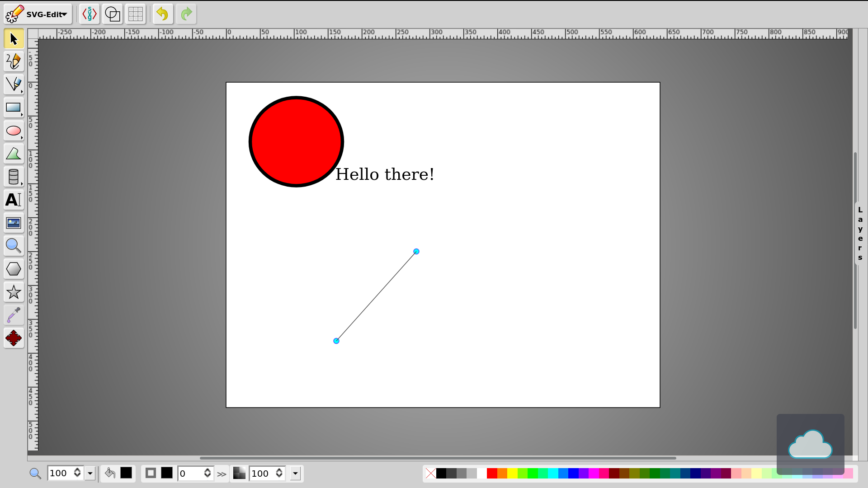
Task: Choose the Rectangle tool
Action: 14,108
